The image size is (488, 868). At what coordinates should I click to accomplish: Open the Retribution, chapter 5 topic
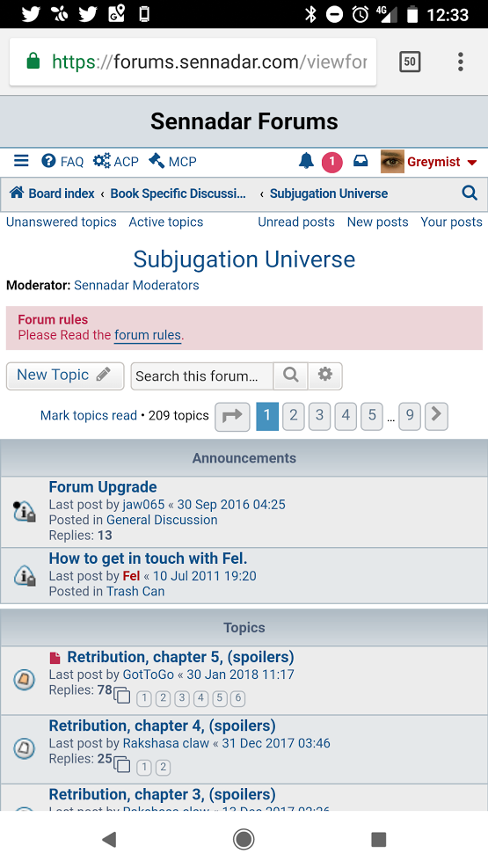pos(180,657)
